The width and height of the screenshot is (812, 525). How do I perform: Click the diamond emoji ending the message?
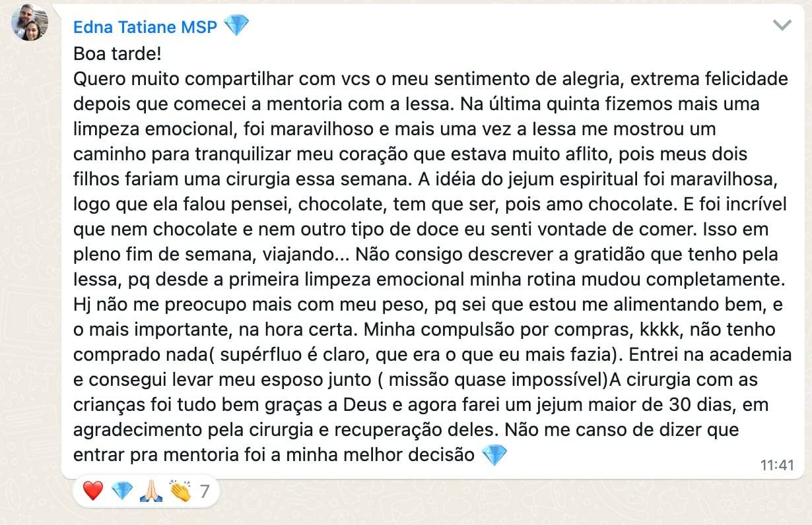pyautogui.click(x=494, y=455)
